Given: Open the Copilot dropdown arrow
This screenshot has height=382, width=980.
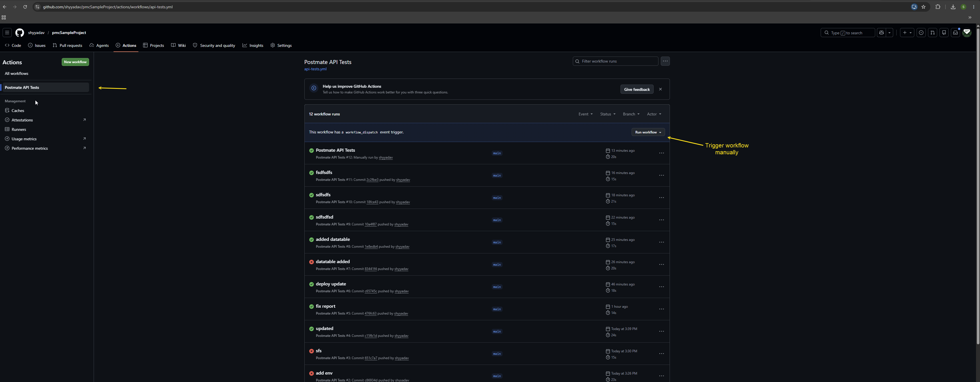Looking at the screenshot, I should click(x=889, y=33).
